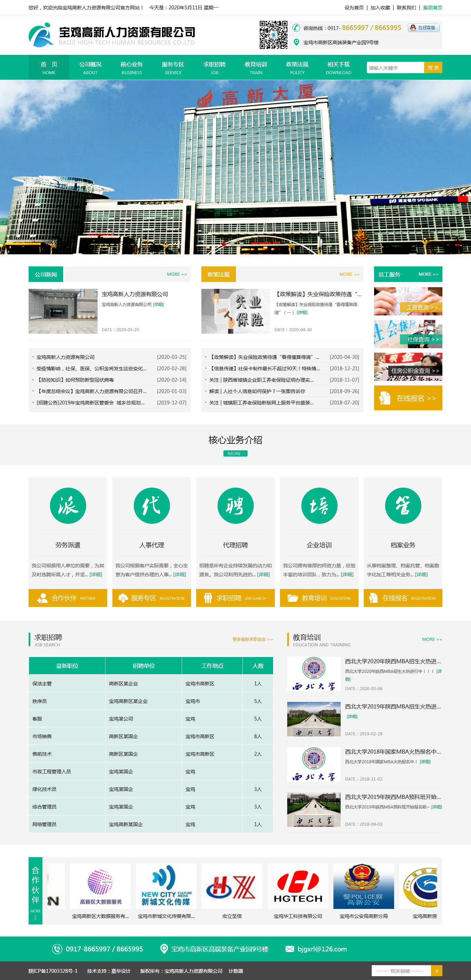Open the 住房公积金查询 thumbnail
471x980 pixels.
tap(408, 367)
